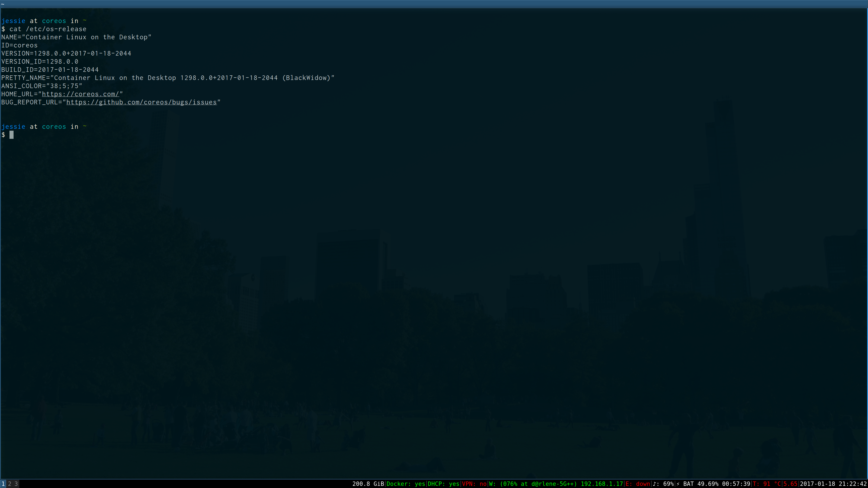Switch to workspace 2
This screenshot has width=868, height=488.
(x=9, y=484)
